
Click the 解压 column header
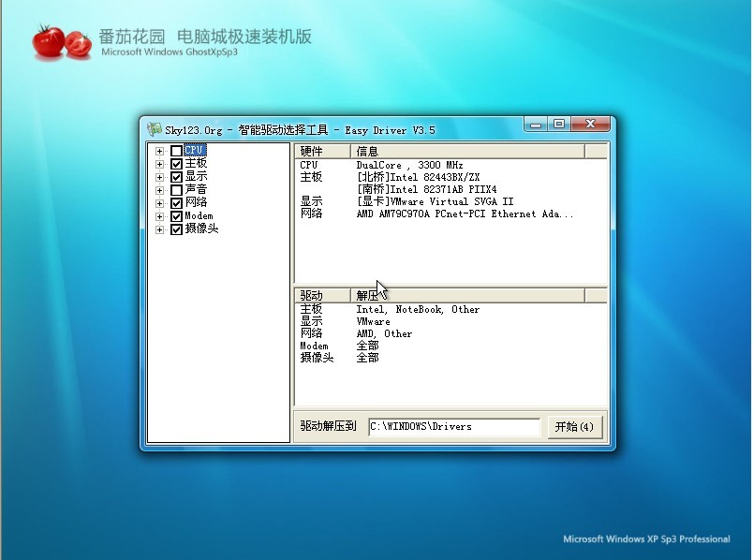pyautogui.click(x=467, y=296)
